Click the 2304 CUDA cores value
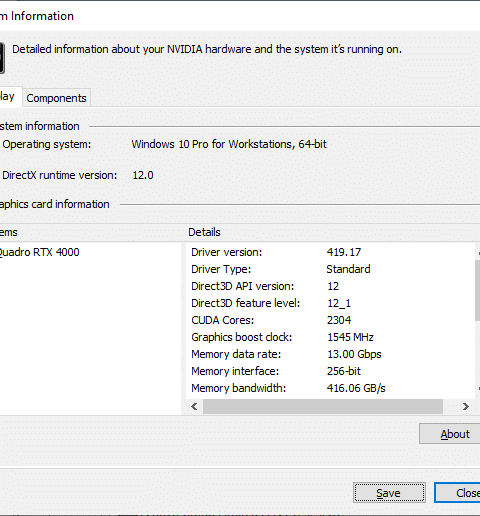Image resolution: width=480 pixels, height=516 pixels. click(x=339, y=320)
